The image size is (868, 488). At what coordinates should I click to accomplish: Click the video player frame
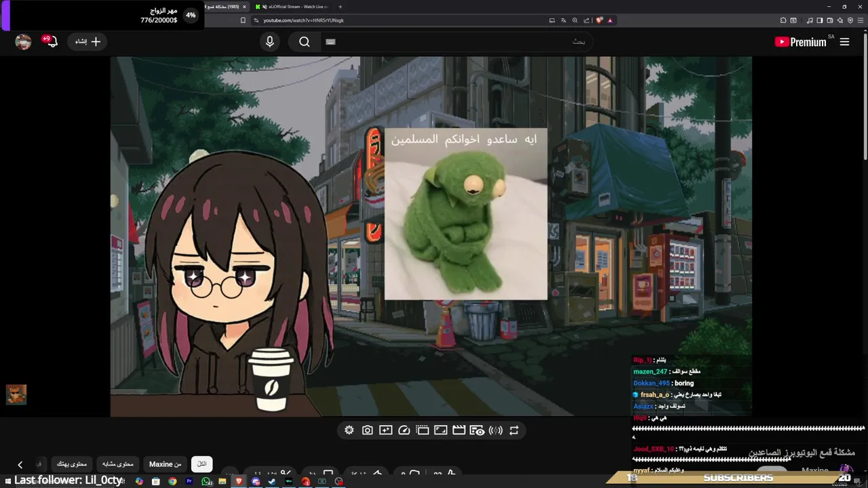click(x=431, y=237)
